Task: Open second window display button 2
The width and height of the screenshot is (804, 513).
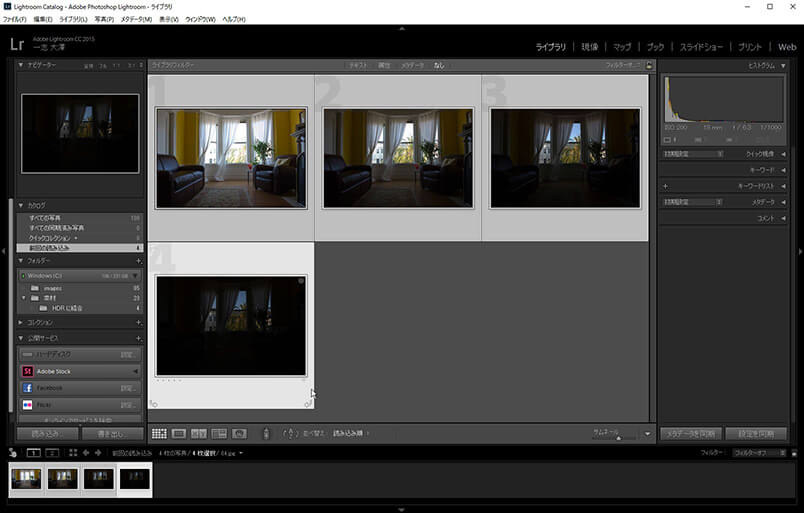Action: [x=52, y=453]
